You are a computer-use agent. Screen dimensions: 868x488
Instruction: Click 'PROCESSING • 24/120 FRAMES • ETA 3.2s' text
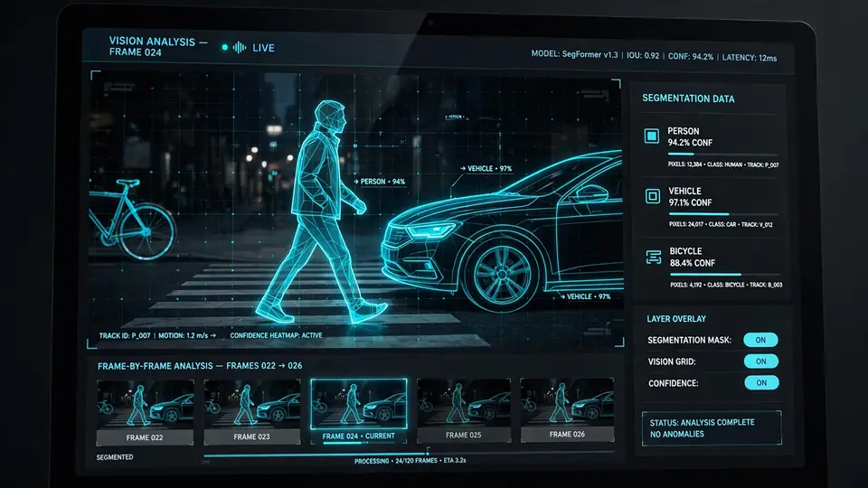pos(410,460)
